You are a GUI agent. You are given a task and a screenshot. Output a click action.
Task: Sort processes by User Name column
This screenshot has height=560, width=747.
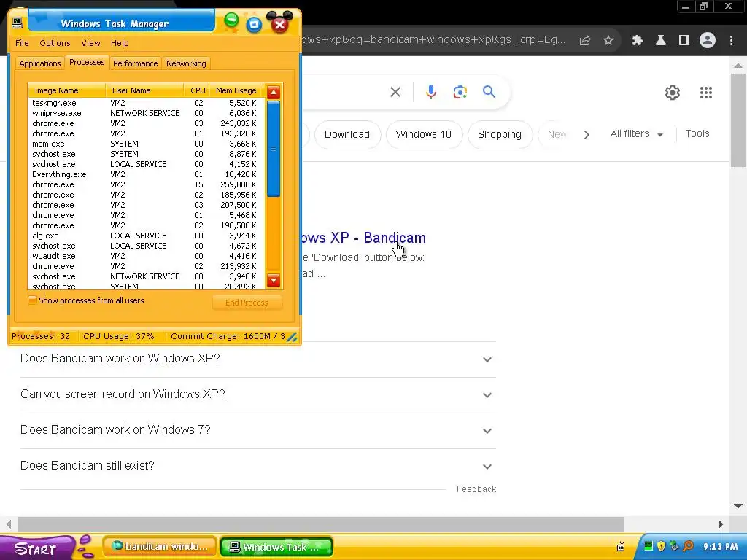pyautogui.click(x=145, y=90)
